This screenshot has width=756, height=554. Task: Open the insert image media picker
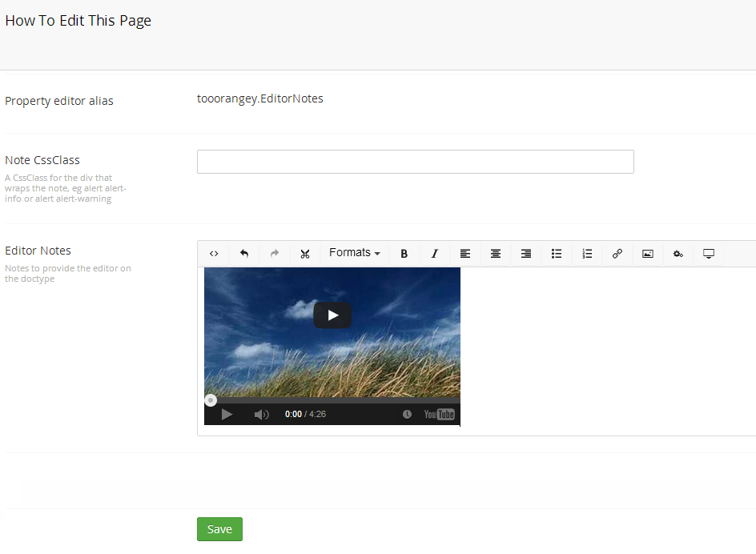[x=648, y=254]
